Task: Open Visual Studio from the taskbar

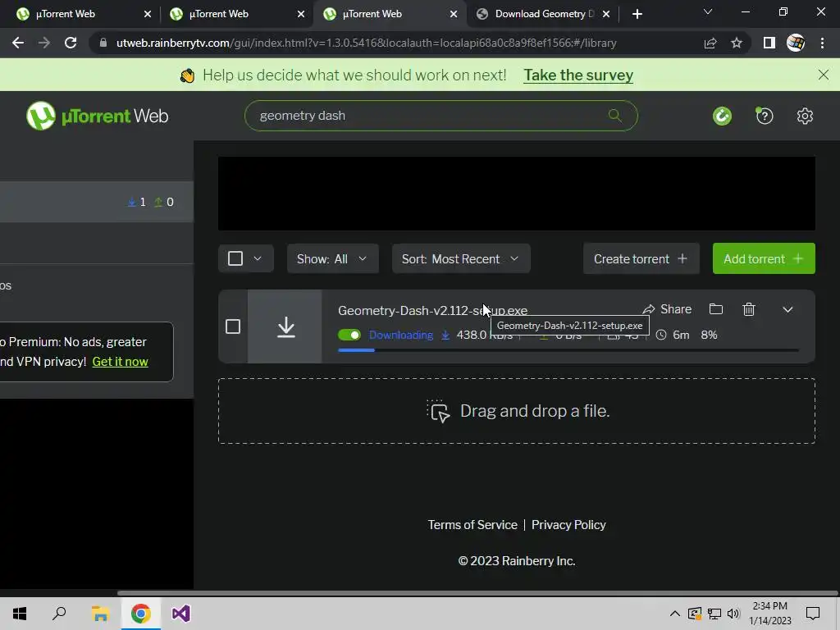Action: pos(181,614)
